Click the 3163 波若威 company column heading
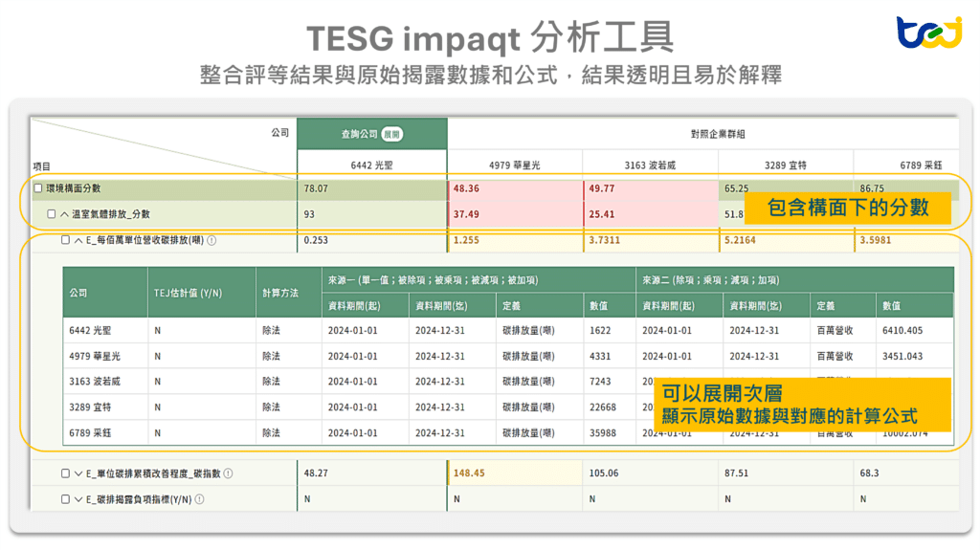980x550 pixels. point(650,165)
